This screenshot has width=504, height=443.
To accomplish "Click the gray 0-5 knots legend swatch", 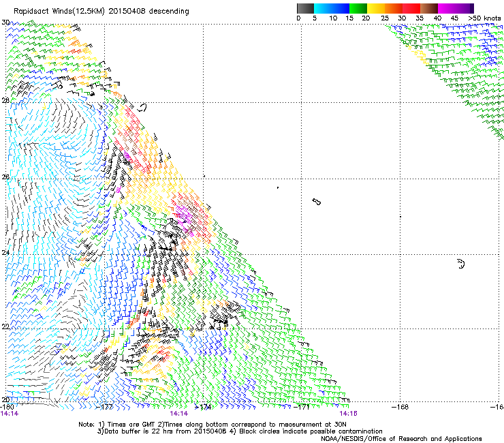I will pos(305,8).
